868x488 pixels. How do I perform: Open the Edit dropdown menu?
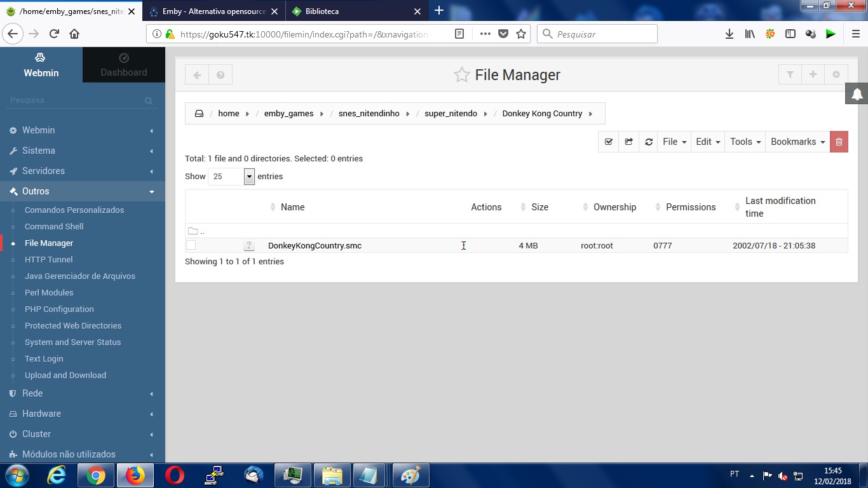coord(708,142)
